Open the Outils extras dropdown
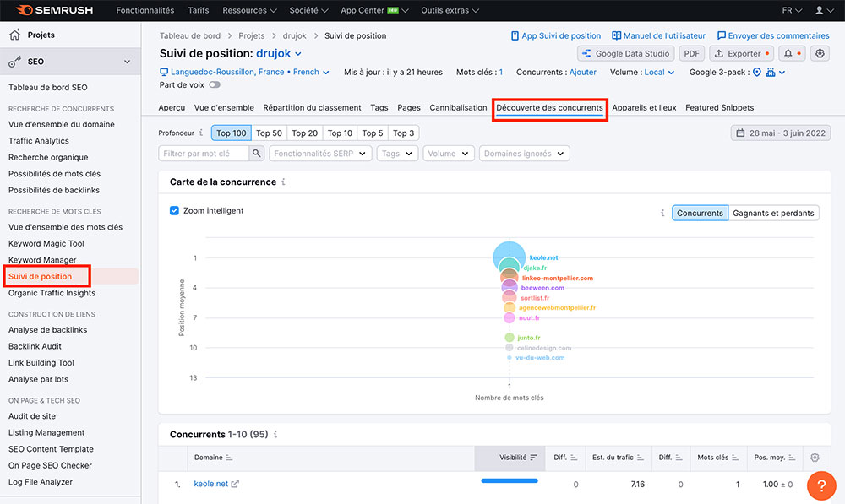The width and height of the screenshot is (845, 504). 450,10
